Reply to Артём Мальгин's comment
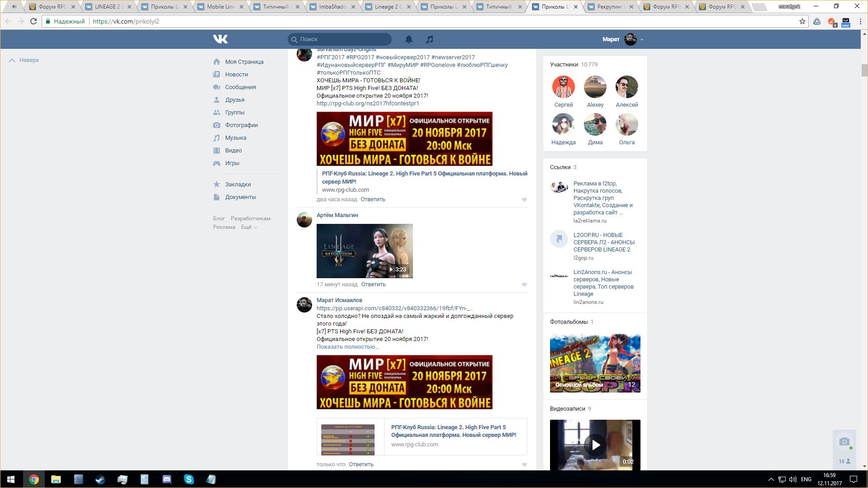This screenshot has width=868, height=488. point(373,284)
